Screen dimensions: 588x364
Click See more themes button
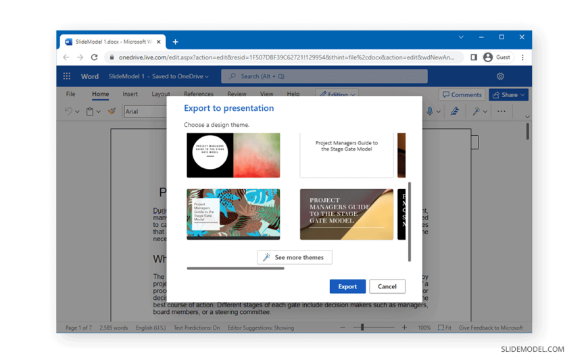[x=295, y=257]
